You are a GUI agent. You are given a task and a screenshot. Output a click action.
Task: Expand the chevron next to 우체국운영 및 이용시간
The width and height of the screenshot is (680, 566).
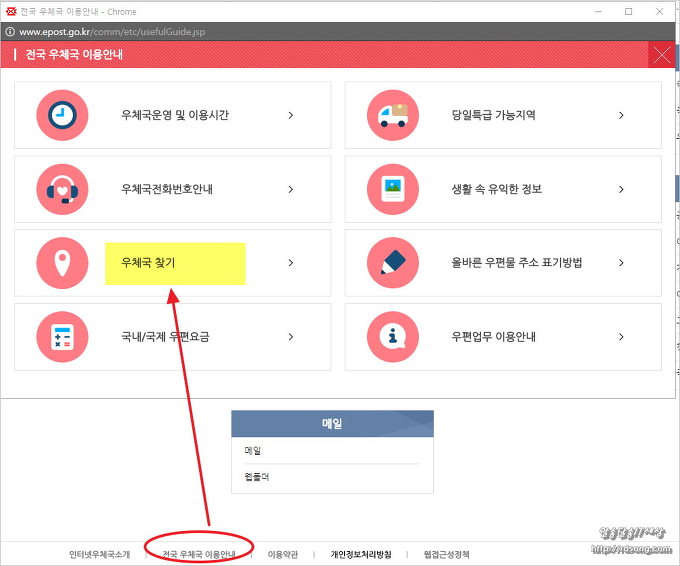291,115
